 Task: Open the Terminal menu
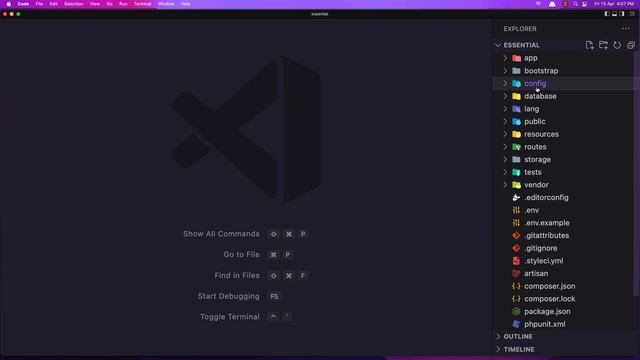[x=142, y=4]
